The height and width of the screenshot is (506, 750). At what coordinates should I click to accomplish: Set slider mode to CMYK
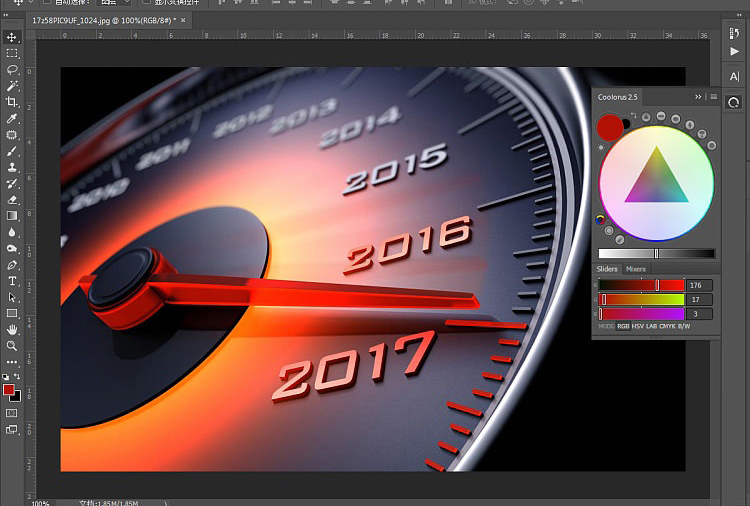667,326
